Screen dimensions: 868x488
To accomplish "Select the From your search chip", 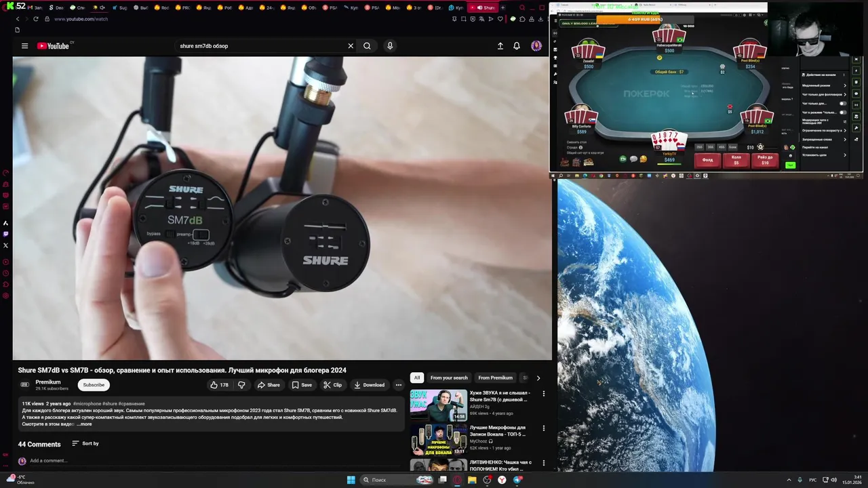I will 449,378.
